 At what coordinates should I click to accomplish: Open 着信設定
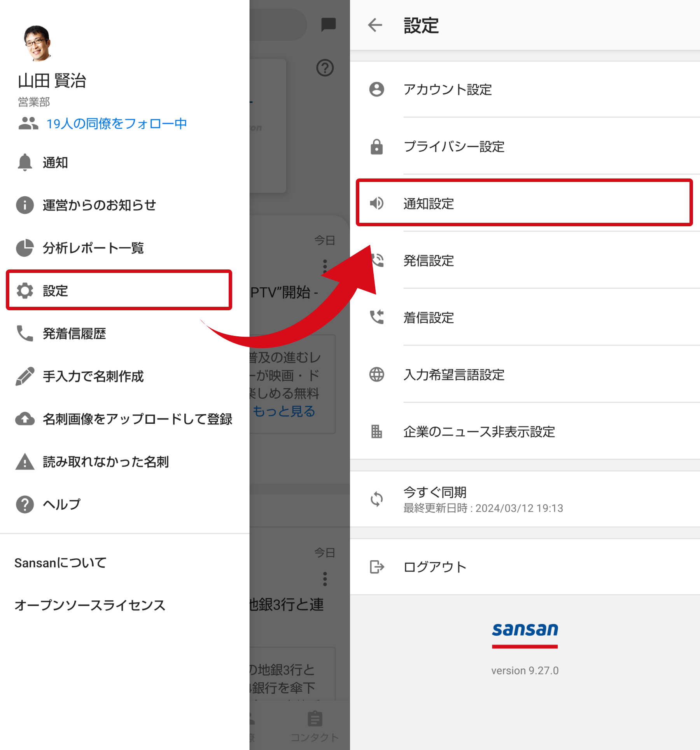pyautogui.click(x=525, y=318)
